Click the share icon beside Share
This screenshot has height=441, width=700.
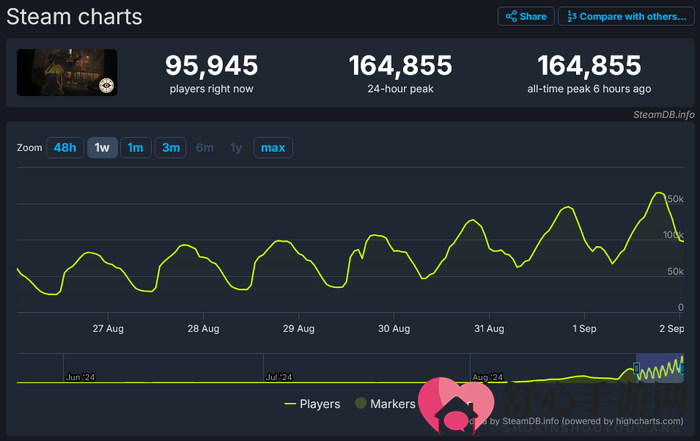(x=511, y=17)
